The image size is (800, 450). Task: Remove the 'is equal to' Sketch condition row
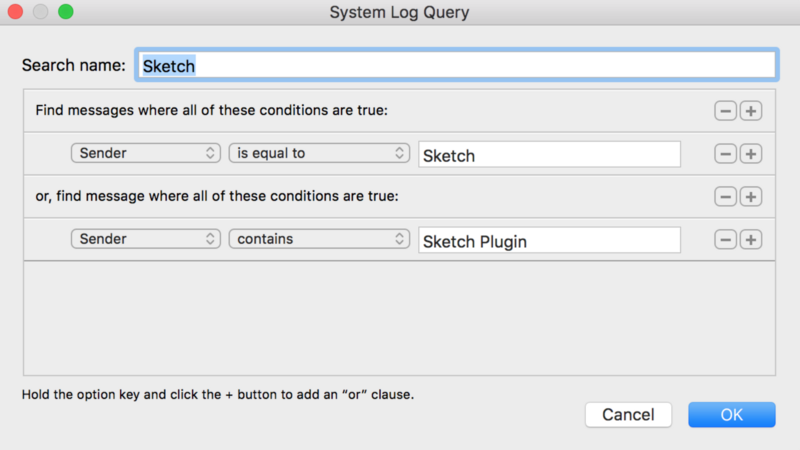(725, 154)
